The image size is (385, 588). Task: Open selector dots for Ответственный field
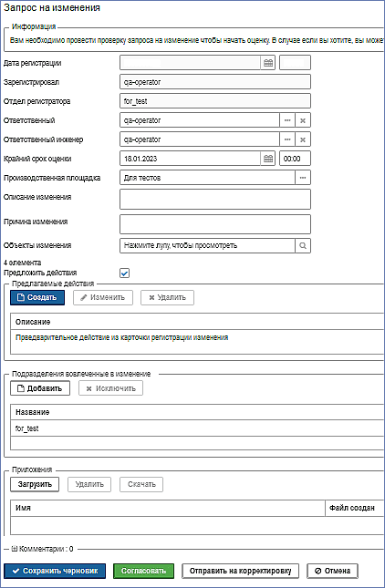(x=287, y=120)
